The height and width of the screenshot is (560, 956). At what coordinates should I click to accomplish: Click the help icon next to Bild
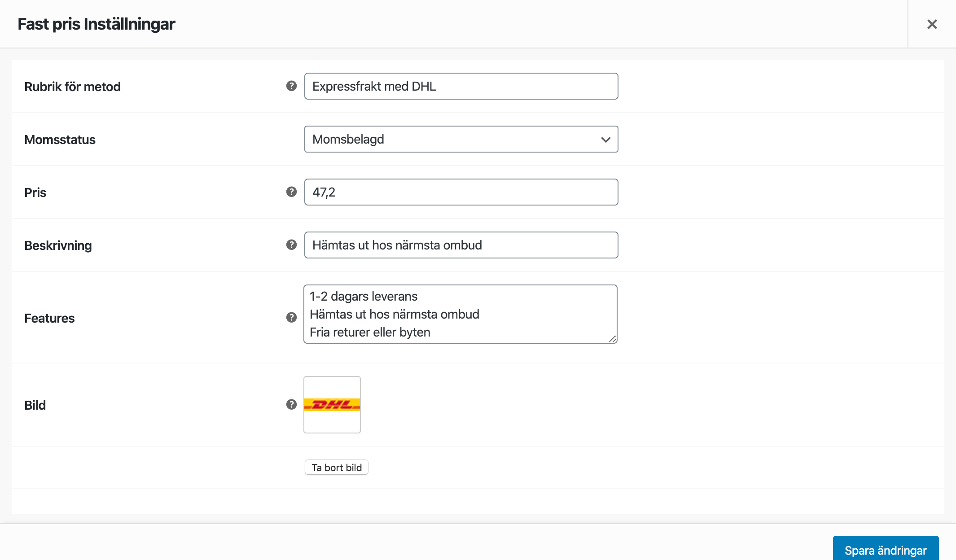click(291, 405)
